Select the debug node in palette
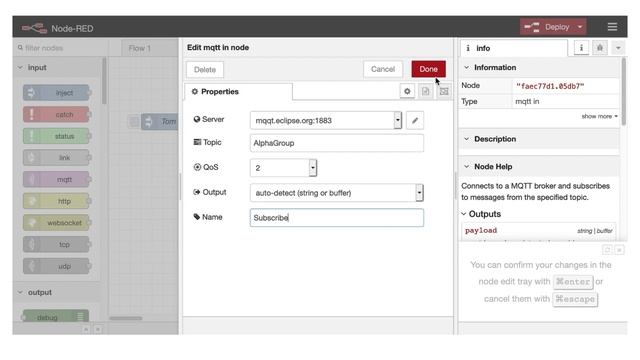640x360 pixels. point(56,316)
